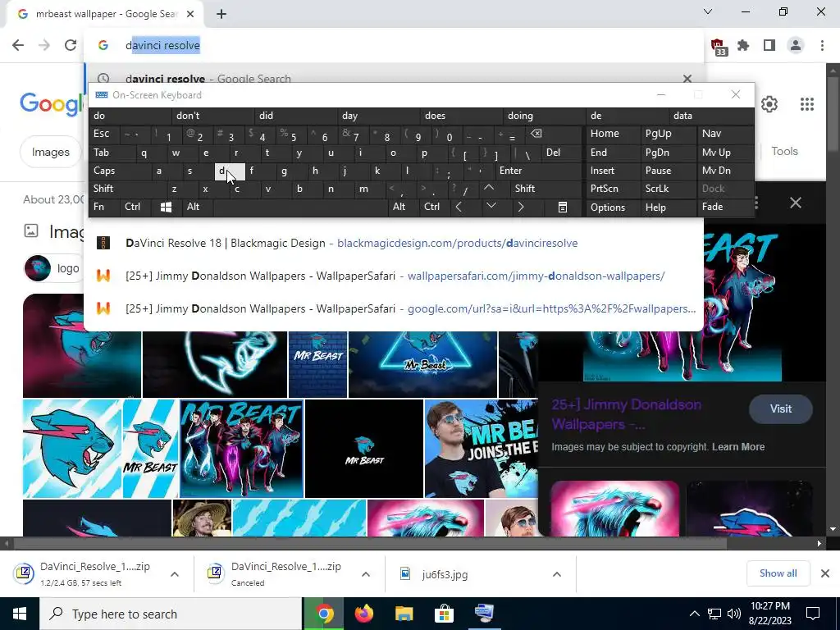The width and height of the screenshot is (840, 630).
Task: Toggle Fade key on On-Screen Keyboard
Action: pos(725,207)
